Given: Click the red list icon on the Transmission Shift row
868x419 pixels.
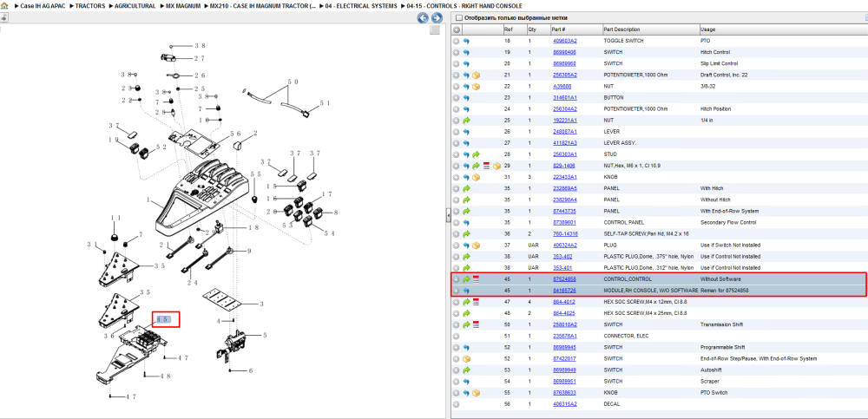Looking at the screenshot, I should [x=476, y=324].
